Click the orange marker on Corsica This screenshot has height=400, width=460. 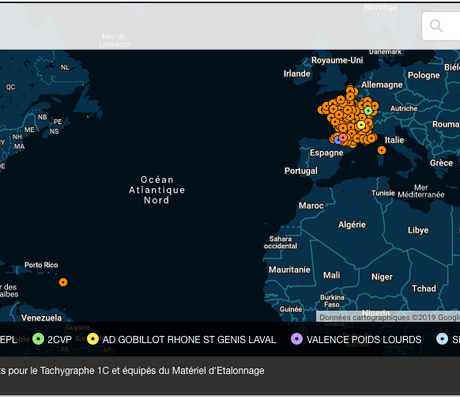coord(382,150)
